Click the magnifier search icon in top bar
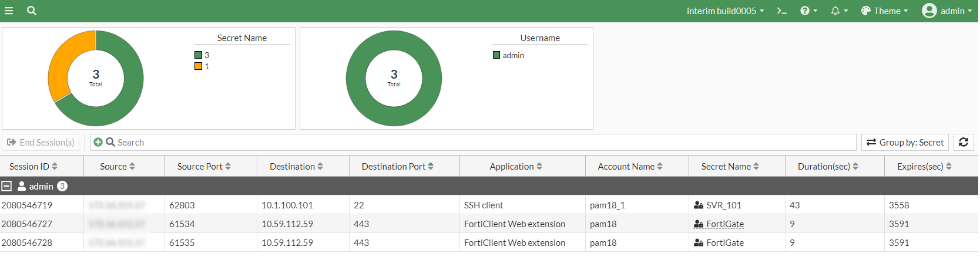This screenshot has height=260, width=980. pyautogui.click(x=32, y=11)
